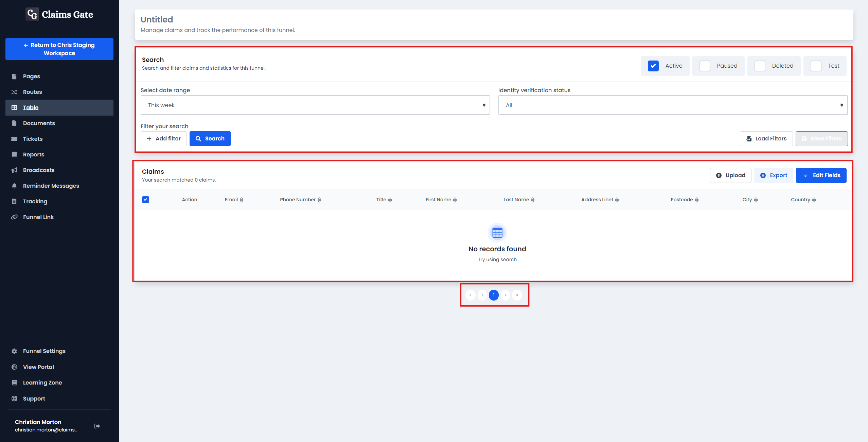Viewport: 868px width, 442px height.
Task: Click the Return to Chris Staging Workspace arrow icon
Action: click(26, 45)
